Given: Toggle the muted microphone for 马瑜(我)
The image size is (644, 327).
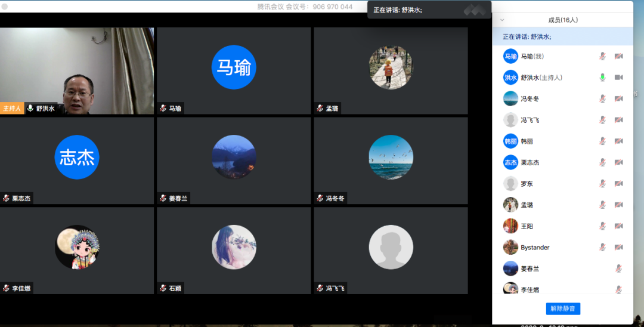Looking at the screenshot, I should (x=602, y=56).
